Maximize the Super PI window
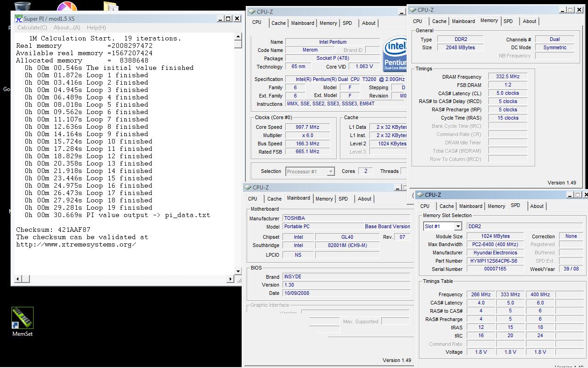The image size is (588, 368). [228, 18]
